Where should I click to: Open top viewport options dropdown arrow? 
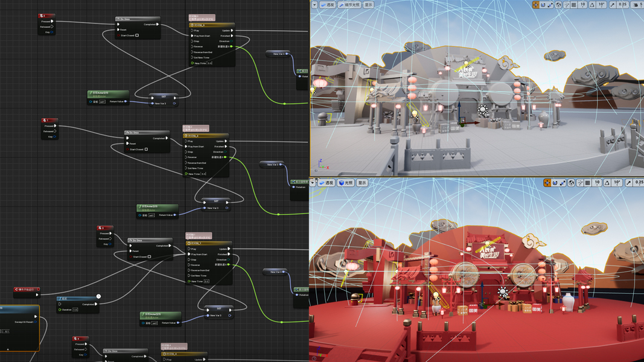[x=314, y=5]
